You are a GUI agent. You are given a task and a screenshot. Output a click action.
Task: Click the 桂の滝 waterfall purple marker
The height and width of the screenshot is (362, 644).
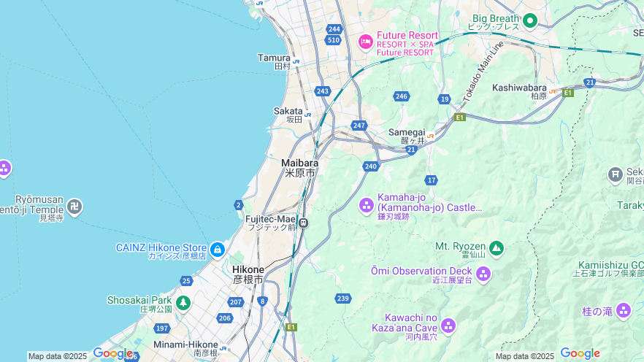pos(624,310)
